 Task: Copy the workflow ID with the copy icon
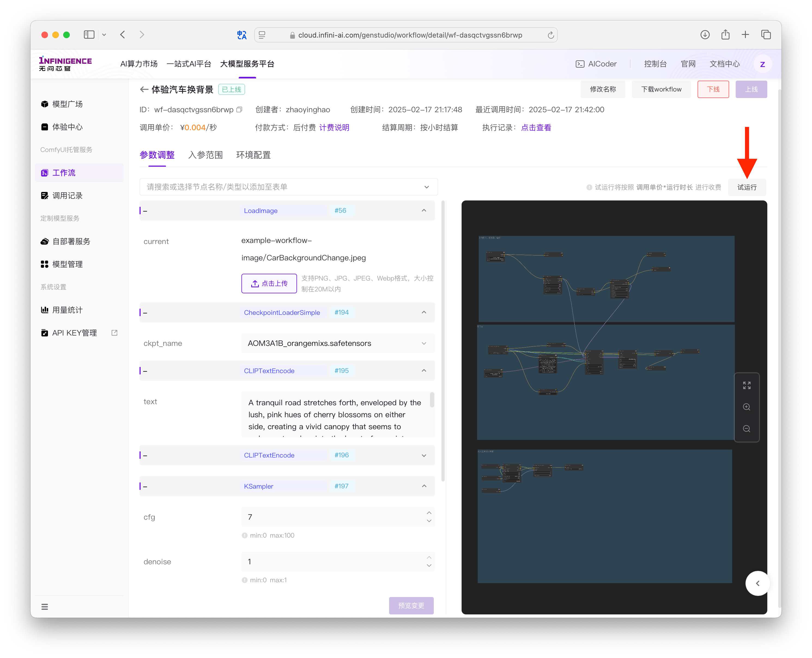[x=239, y=109]
